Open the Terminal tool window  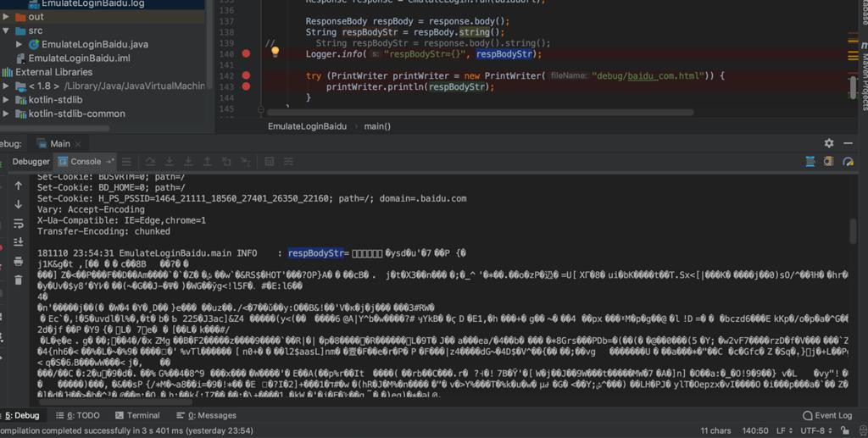(137, 415)
